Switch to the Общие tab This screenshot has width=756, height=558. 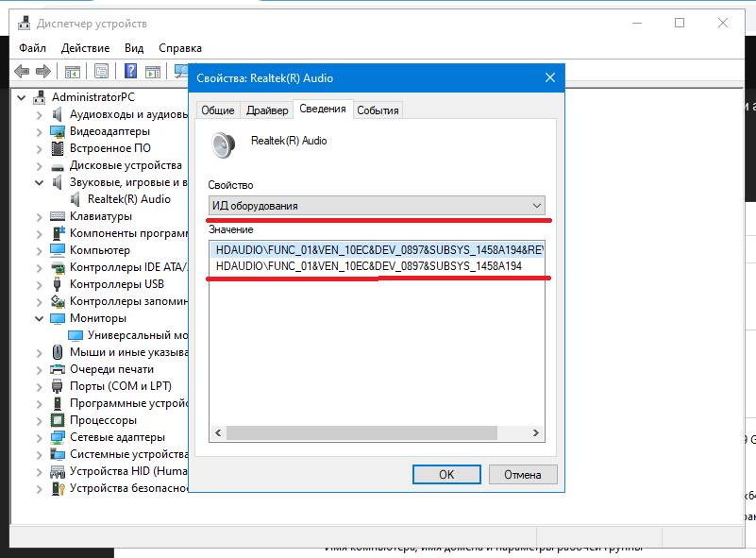(x=218, y=110)
